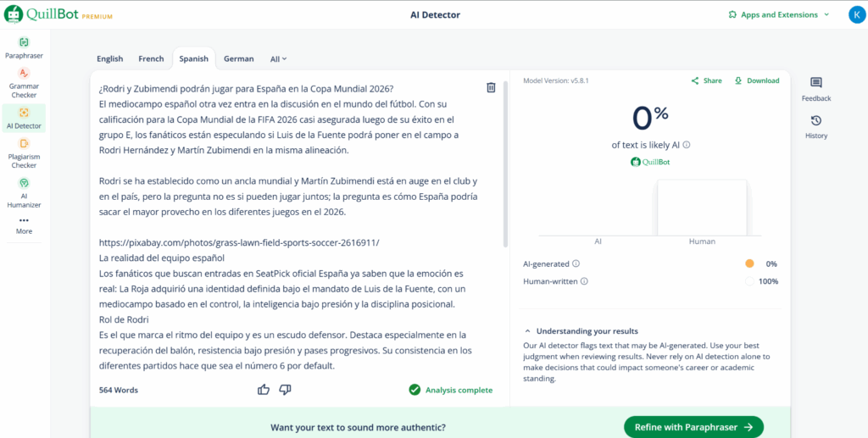The image size is (868, 438).
Task: Switch to the German language tab
Action: [x=238, y=58]
